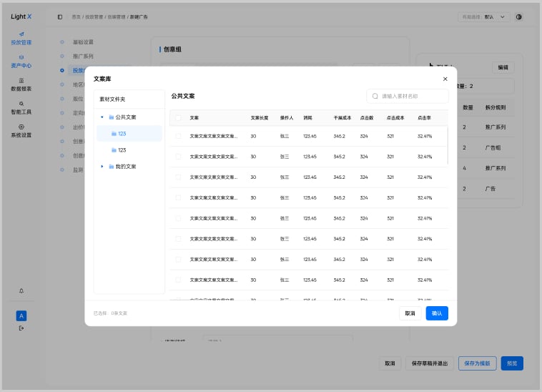Image resolution: width=542 pixels, height=392 pixels.
Task: Click the 操作人 column header
Action: point(287,118)
